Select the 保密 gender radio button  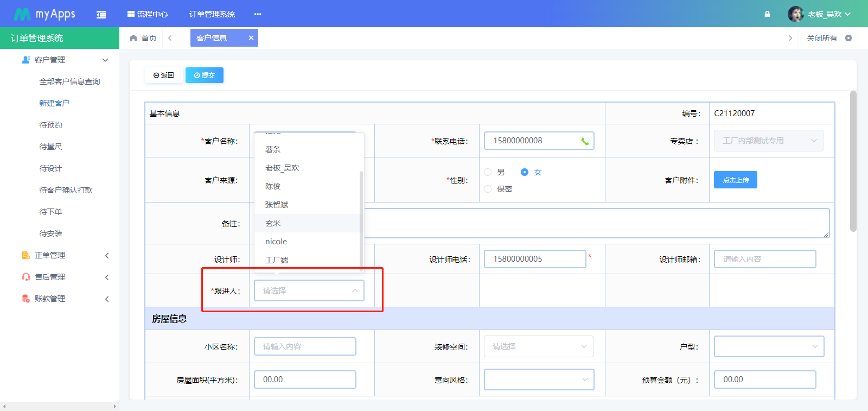[488, 189]
